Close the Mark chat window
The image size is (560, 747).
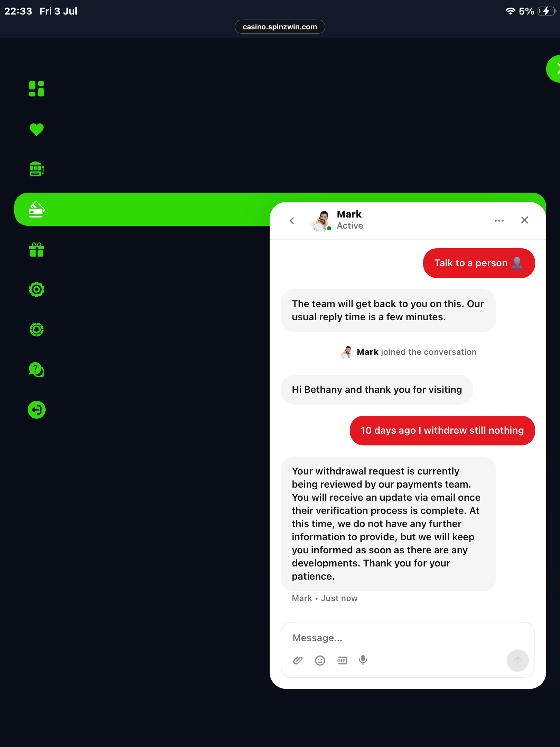[524, 220]
